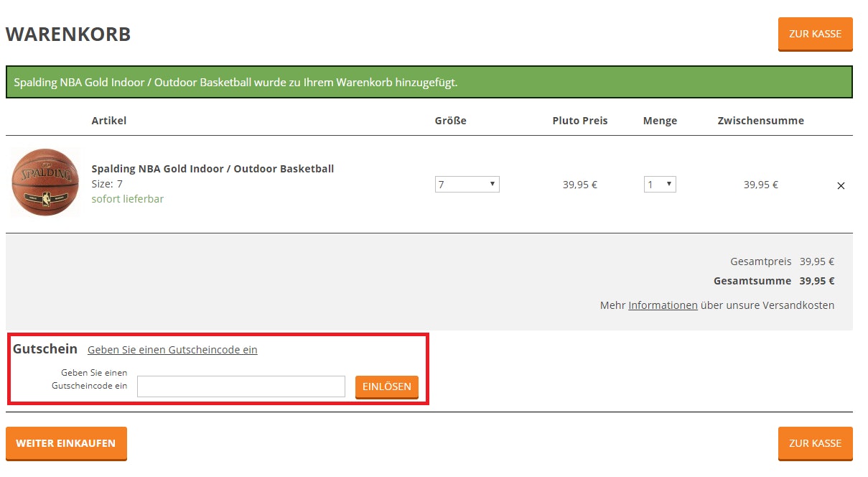Click the 'Size: 7' product detail
This screenshot has width=868, height=477.
pyautogui.click(x=107, y=184)
